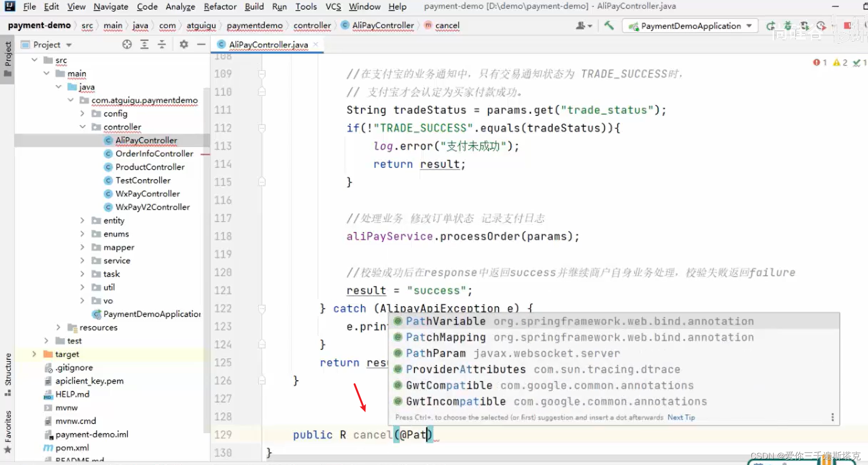Choose GwtIncompatible completion suggestion
The height and width of the screenshot is (465, 868).
(x=614, y=401)
